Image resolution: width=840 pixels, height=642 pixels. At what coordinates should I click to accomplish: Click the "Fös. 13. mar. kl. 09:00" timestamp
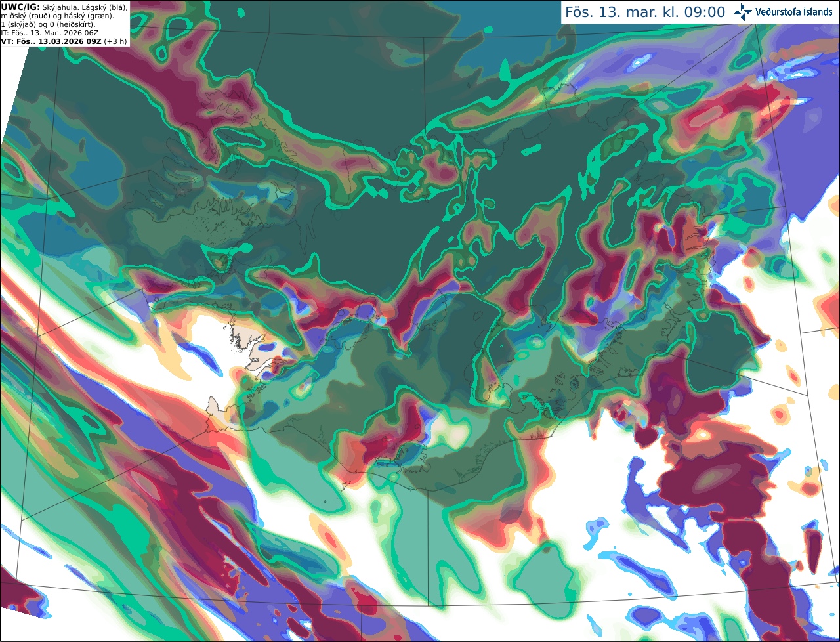(645, 12)
